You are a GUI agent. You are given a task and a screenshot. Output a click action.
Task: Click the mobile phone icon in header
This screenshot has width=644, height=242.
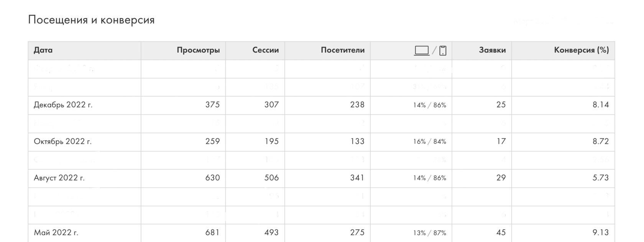(443, 51)
